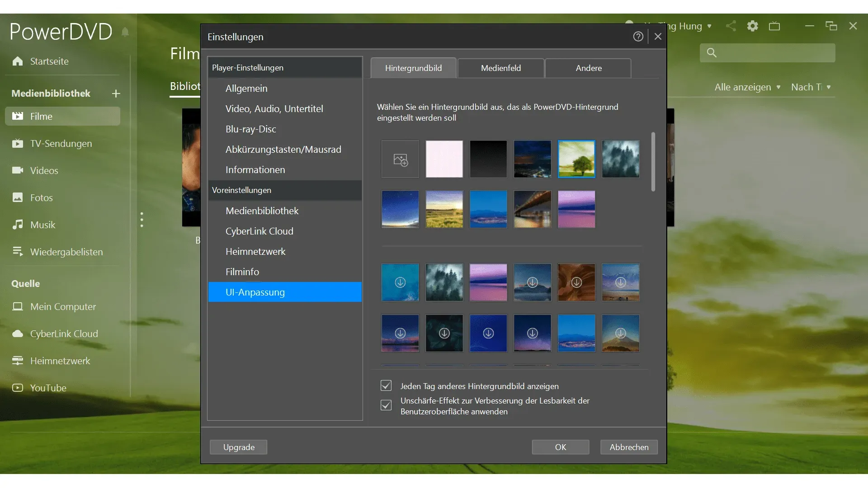This screenshot has height=488, width=868.
Task: Download the red canyon wallpaper
Action: (x=576, y=282)
